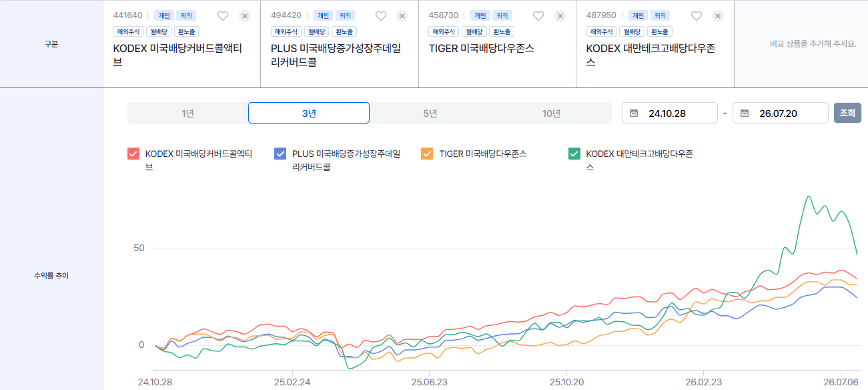Open PLUS 미국배당증가성장주데일리커버드콜 product title

click(336, 55)
